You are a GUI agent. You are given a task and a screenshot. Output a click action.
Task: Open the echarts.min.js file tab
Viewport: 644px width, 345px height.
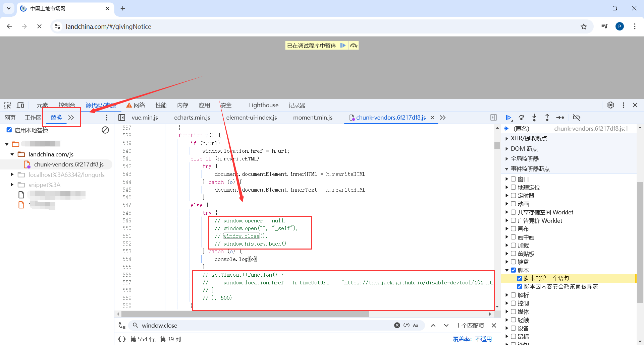click(x=192, y=118)
